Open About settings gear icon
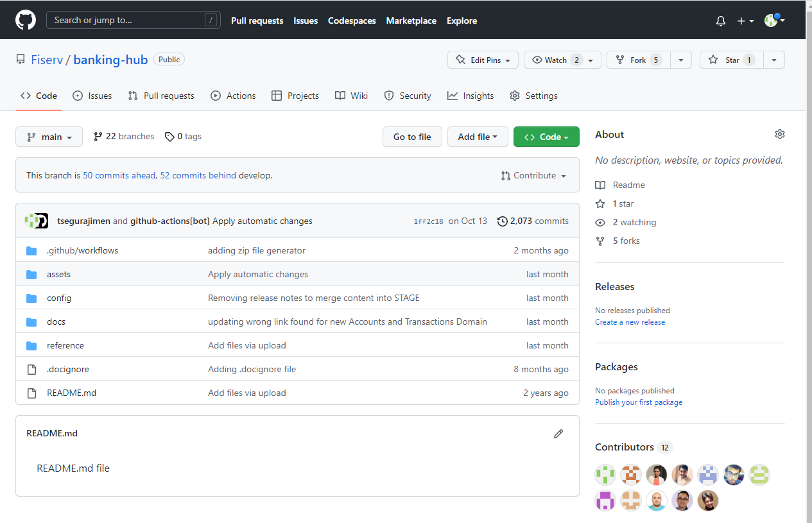The image size is (812, 523). pos(780,134)
